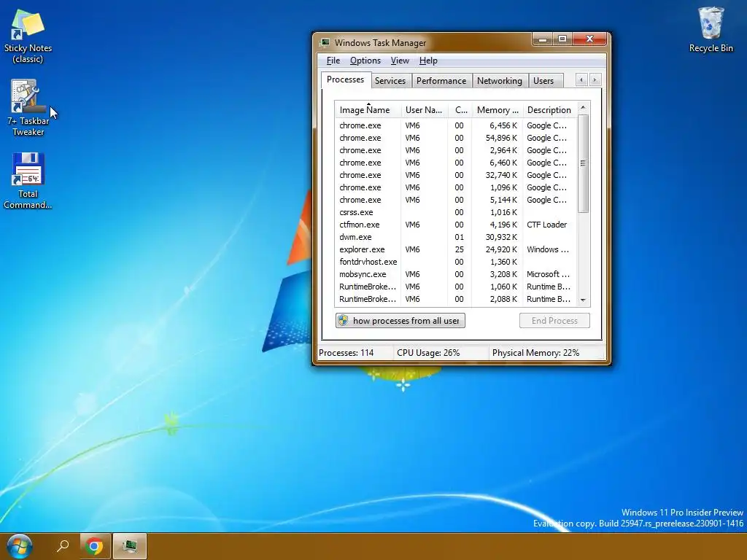Image resolution: width=747 pixels, height=560 pixels.
Task: Sort by Memory column header
Action: pos(498,110)
